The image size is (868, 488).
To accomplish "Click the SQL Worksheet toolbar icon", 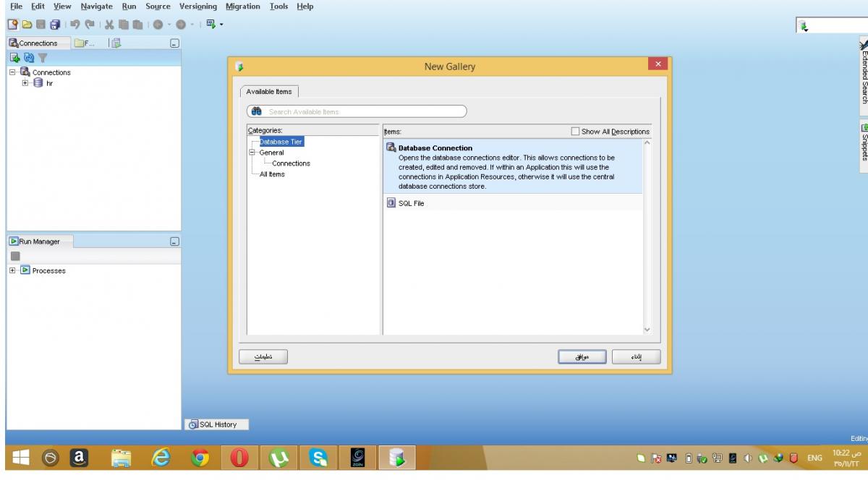I will (212, 25).
